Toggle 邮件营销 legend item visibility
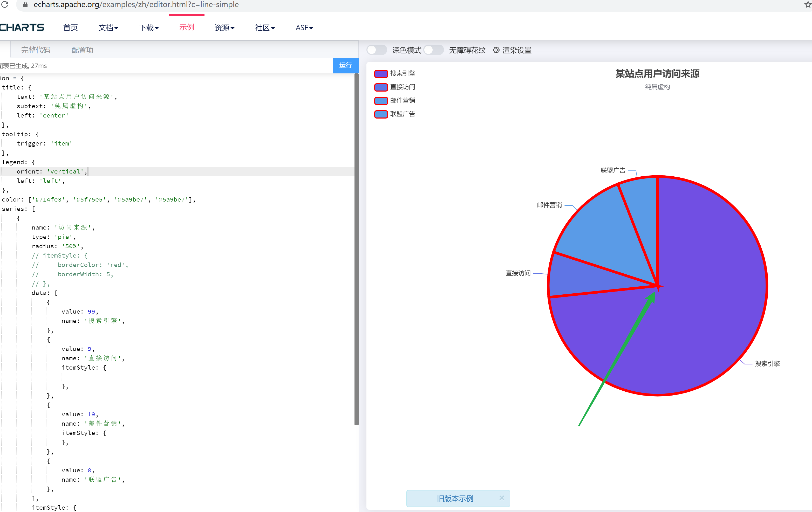Image resolution: width=812 pixels, height=512 pixels. tap(402, 100)
